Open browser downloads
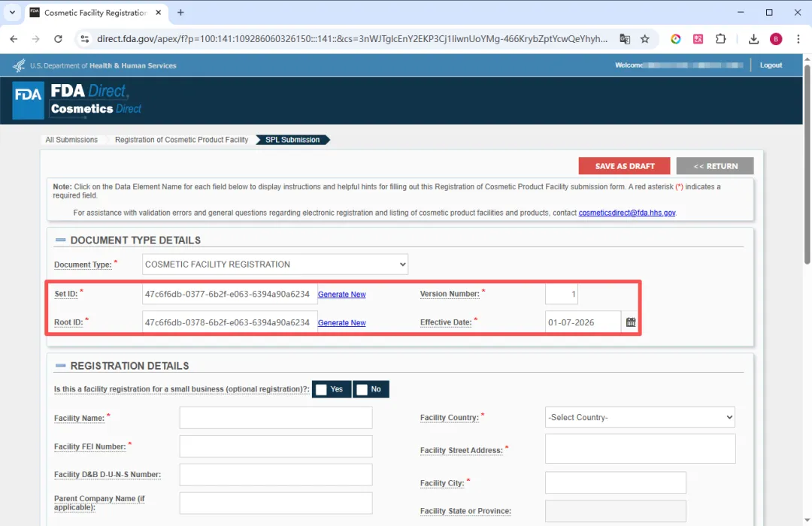 point(753,39)
